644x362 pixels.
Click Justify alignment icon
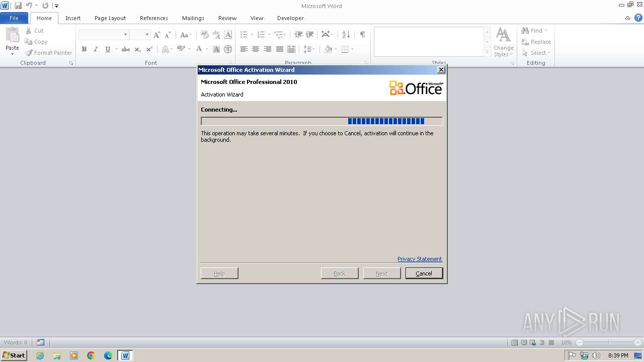[x=280, y=49]
